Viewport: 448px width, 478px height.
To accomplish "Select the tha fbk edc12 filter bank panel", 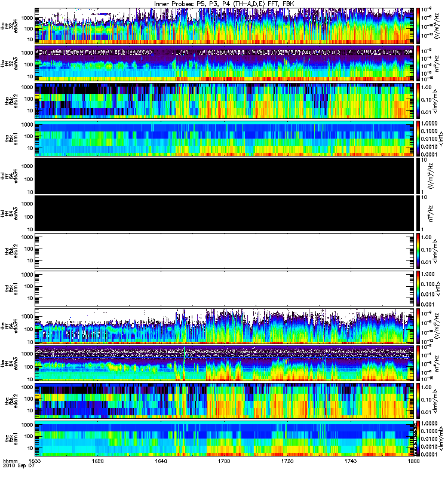I will (224, 101).
